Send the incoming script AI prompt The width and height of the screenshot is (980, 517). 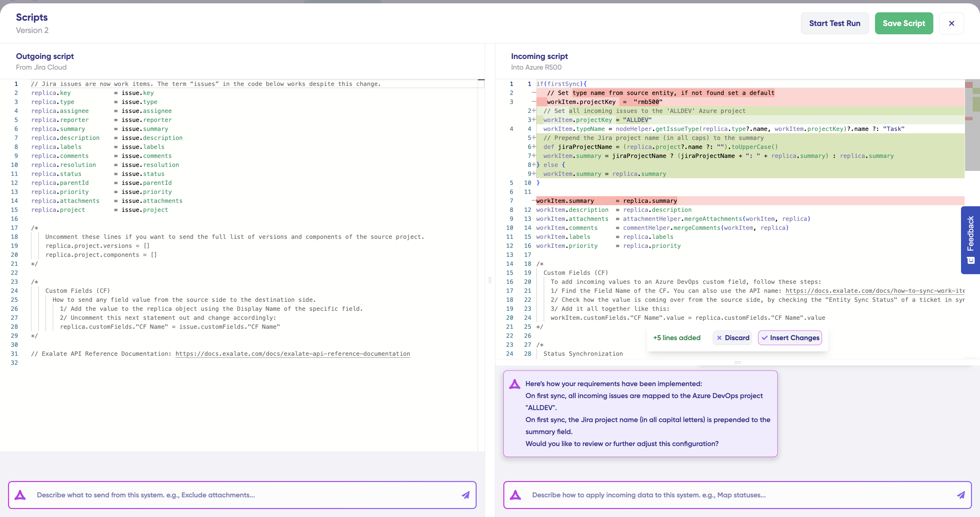(961, 495)
